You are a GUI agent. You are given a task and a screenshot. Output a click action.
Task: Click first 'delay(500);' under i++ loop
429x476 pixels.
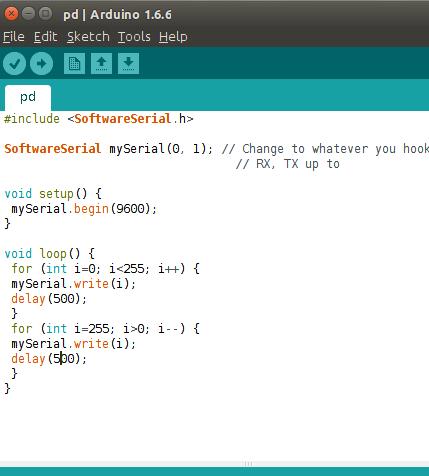(x=49, y=299)
